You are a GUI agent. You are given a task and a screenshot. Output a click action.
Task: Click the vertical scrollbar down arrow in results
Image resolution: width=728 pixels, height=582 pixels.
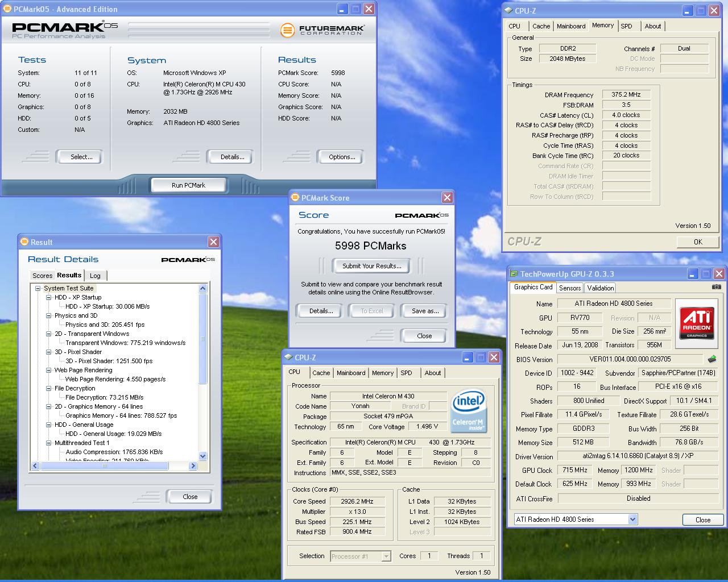203,456
